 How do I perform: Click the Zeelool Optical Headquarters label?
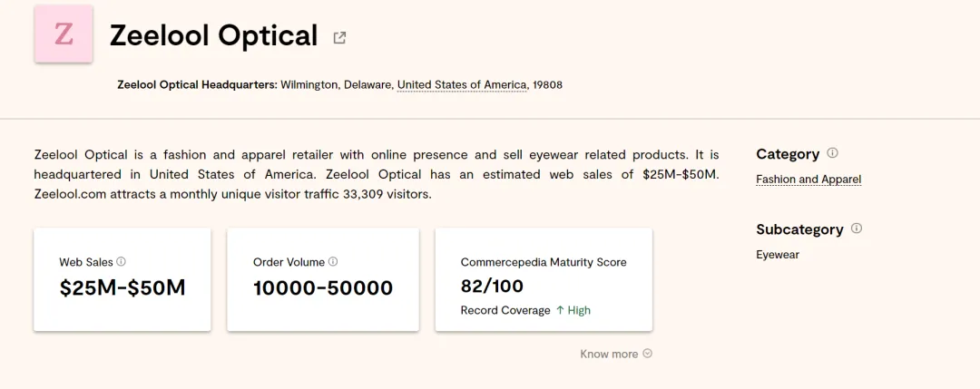[197, 85]
